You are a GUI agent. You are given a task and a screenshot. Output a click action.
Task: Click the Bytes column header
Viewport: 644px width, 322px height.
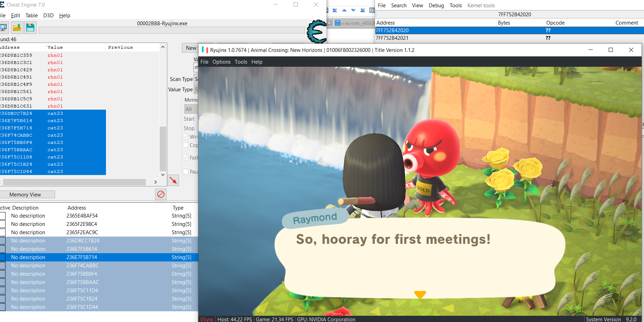coord(521,22)
